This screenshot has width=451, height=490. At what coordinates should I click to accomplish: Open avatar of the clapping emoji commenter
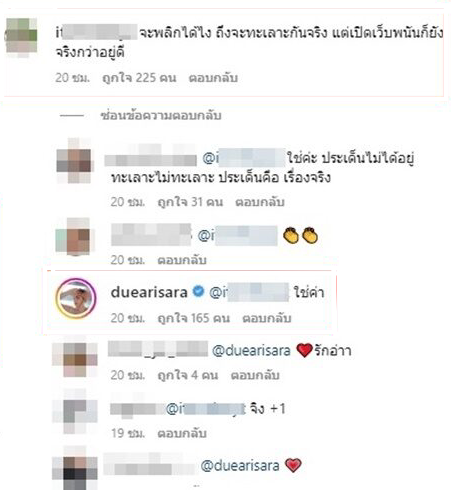[75, 237]
